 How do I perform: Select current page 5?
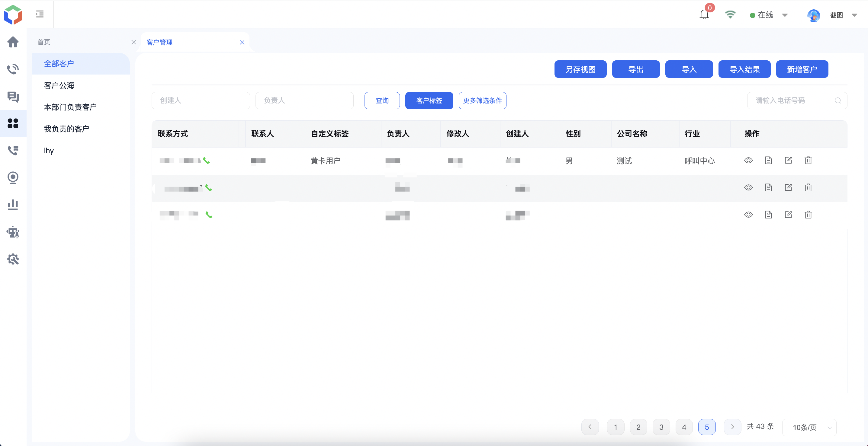click(707, 427)
